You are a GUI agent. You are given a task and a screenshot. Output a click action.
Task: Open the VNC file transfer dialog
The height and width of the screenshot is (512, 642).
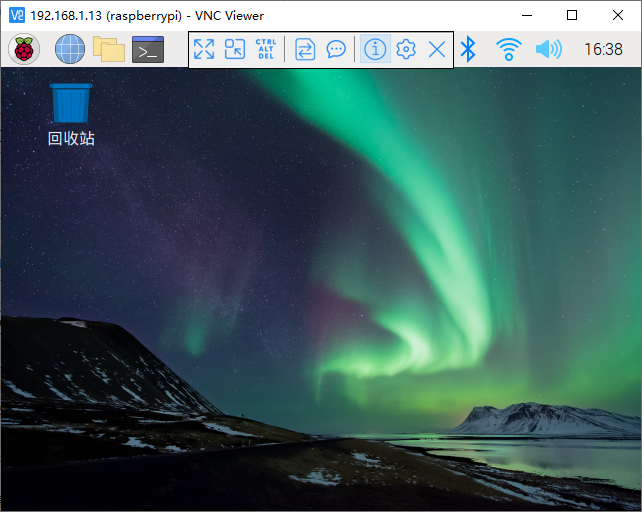305,49
